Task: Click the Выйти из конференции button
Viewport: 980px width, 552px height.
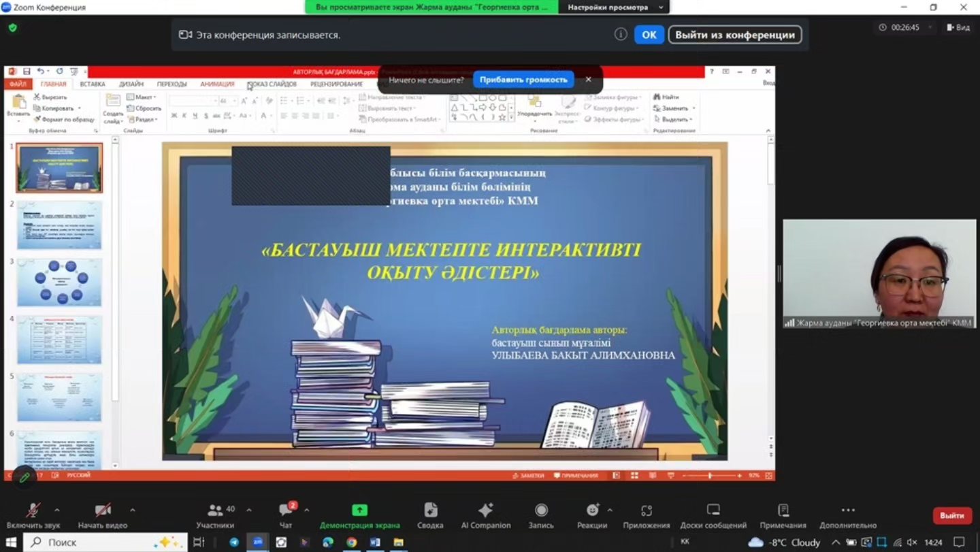Action: pyautogui.click(x=735, y=35)
